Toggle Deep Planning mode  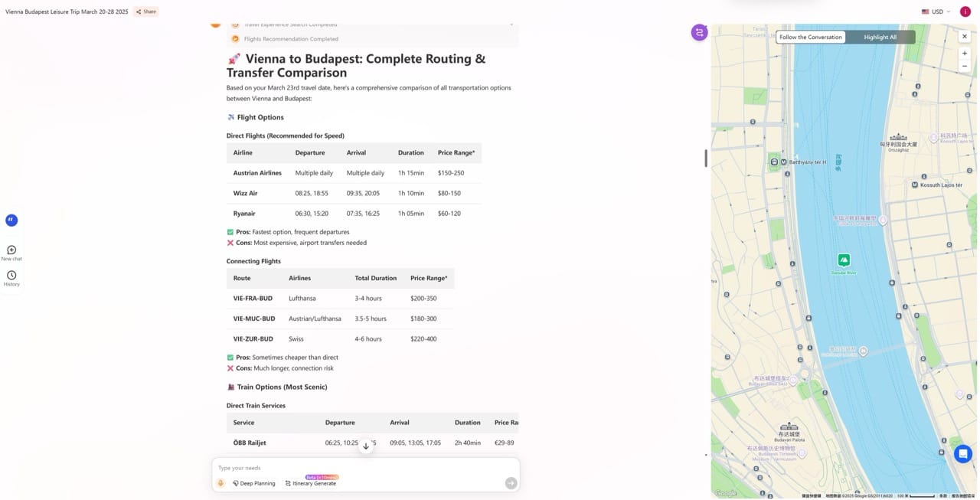254,483
